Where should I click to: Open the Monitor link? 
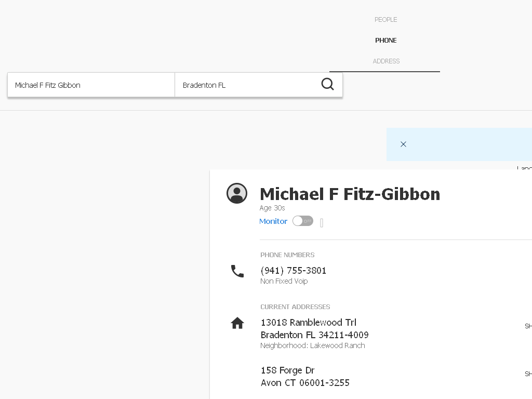pyautogui.click(x=273, y=221)
